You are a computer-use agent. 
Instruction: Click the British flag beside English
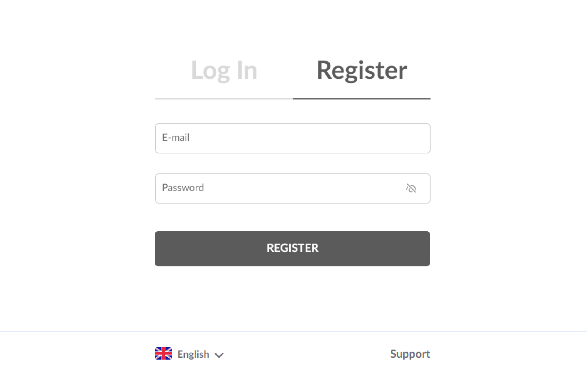point(163,354)
